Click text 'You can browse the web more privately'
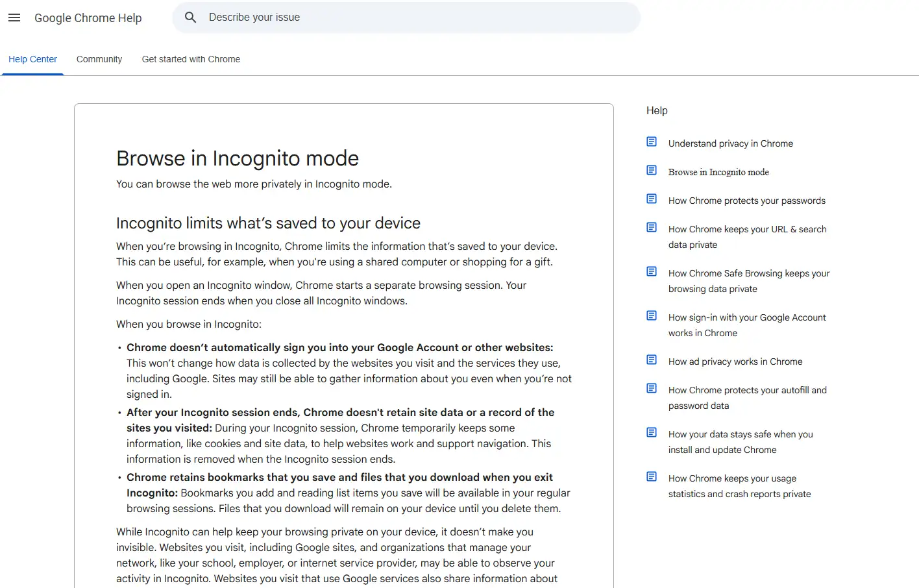The height and width of the screenshot is (588, 919). tap(254, 184)
